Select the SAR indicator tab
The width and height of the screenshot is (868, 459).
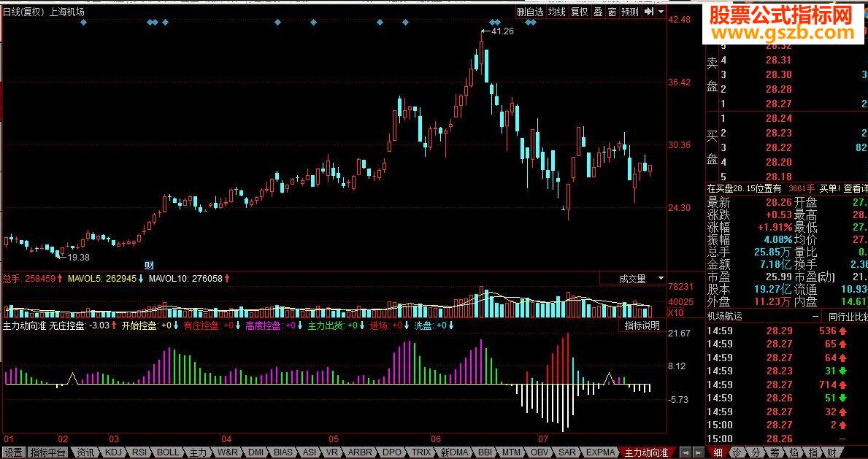coord(567,452)
